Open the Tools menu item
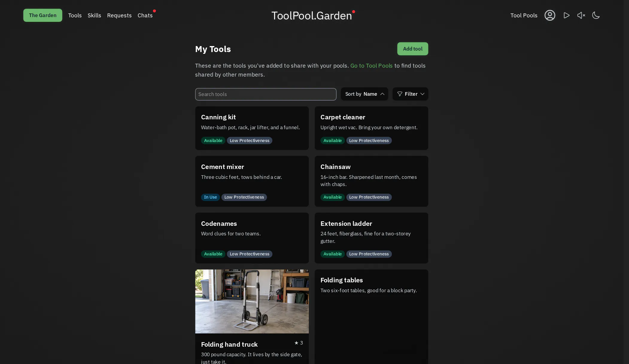The image size is (629, 364). coord(75,15)
